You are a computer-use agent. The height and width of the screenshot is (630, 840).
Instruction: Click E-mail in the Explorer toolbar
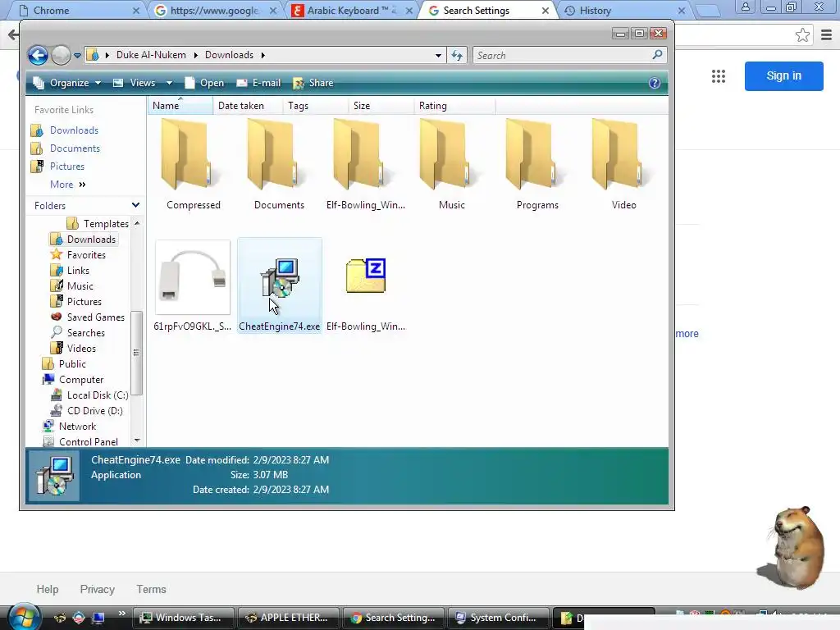pyautogui.click(x=258, y=83)
